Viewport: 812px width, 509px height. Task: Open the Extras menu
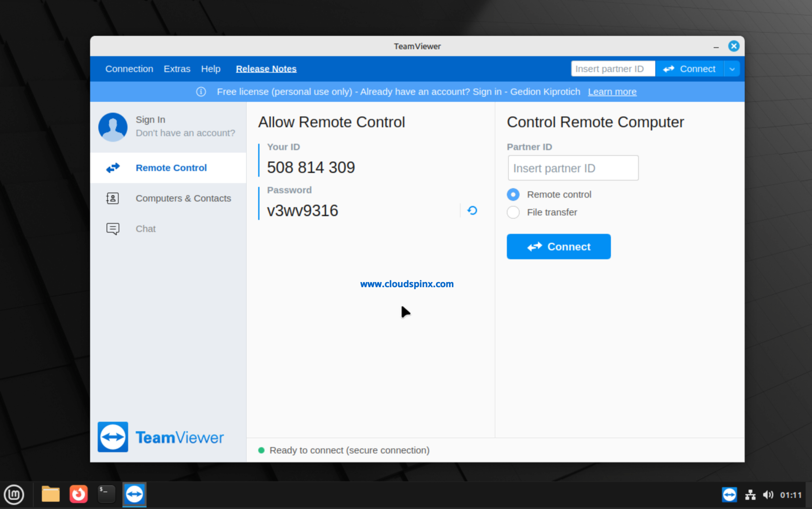click(x=177, y=68)
